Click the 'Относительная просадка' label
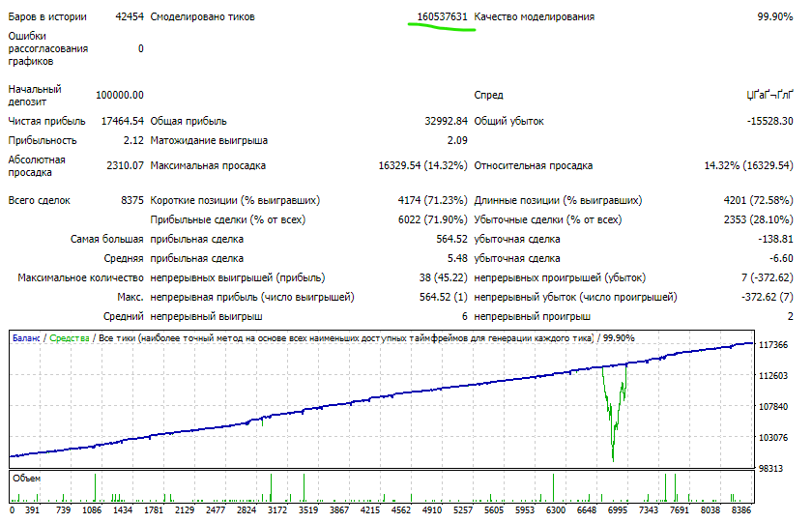 534,165
